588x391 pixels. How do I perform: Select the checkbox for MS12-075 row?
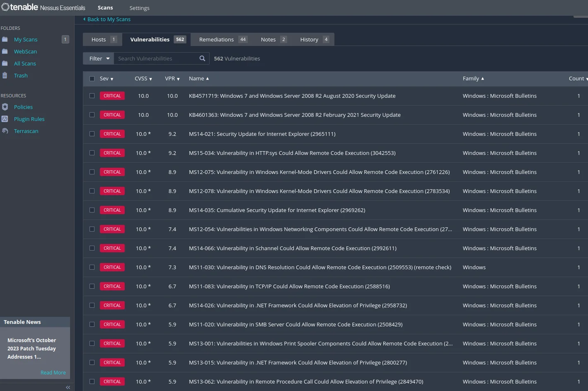click(x=92, y=172)
